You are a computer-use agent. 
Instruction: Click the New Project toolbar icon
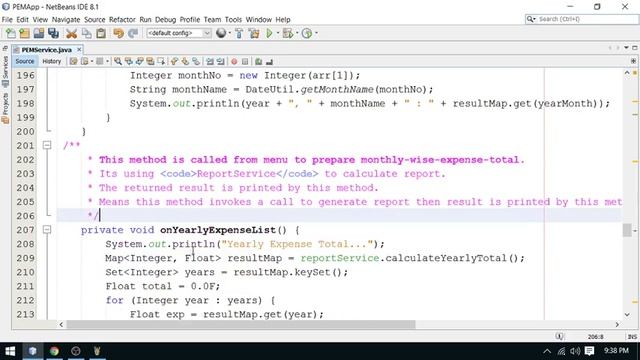click(x=24, y=33)
